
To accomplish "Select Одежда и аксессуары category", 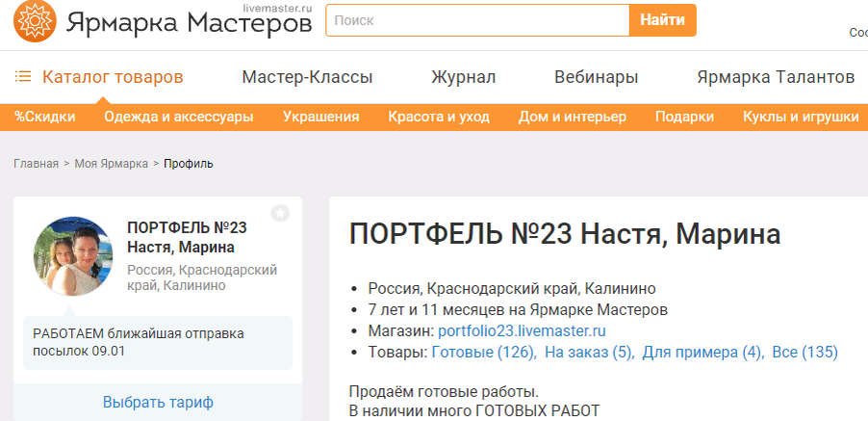I will tap(179, 117).
